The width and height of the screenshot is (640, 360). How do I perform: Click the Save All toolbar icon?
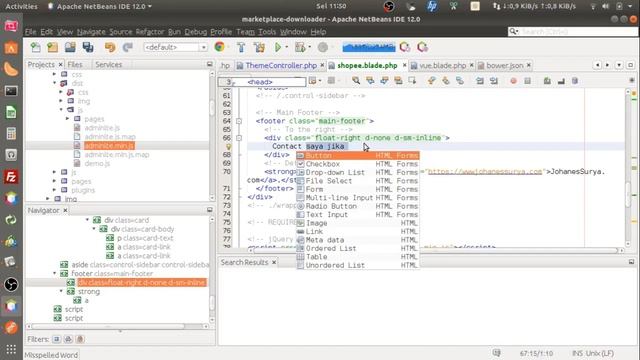coord(88,47)
